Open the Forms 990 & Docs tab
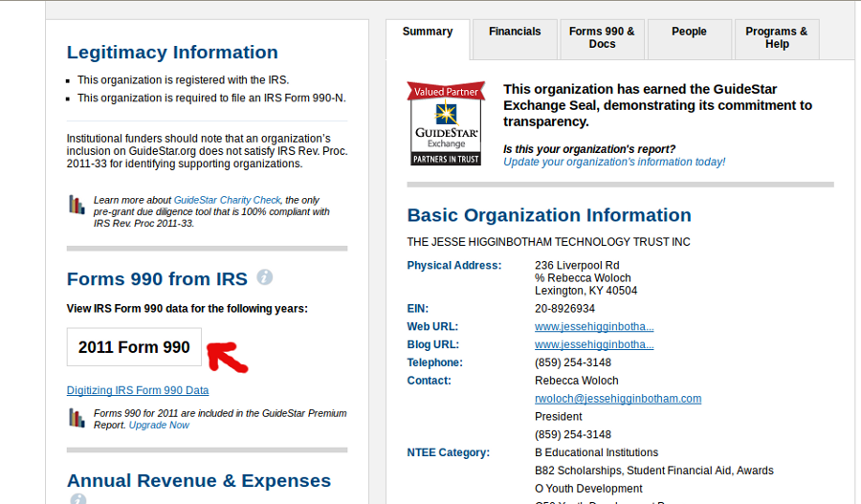The image size is (861, 504). [x=602, y=38]
